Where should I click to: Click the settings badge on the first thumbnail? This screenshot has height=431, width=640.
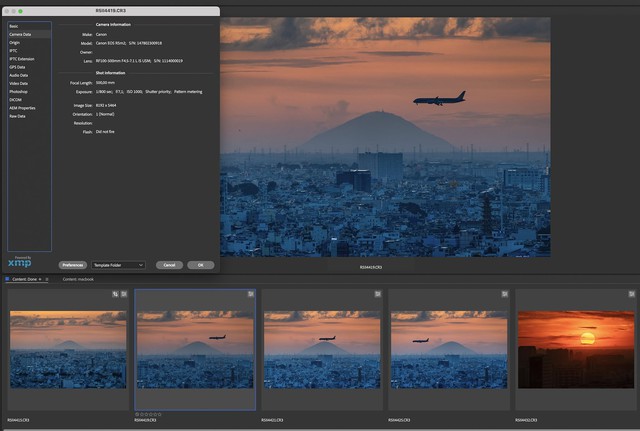[x=124, y=294]
